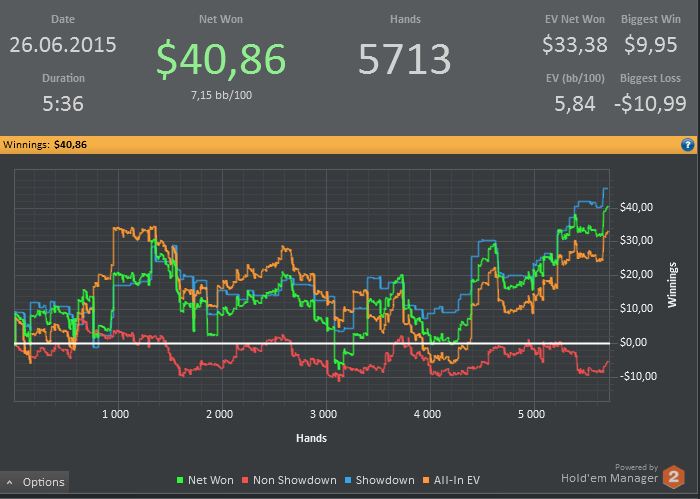Click the $0,00 y-axis label
Screen dimensions: 700x499
633,342
